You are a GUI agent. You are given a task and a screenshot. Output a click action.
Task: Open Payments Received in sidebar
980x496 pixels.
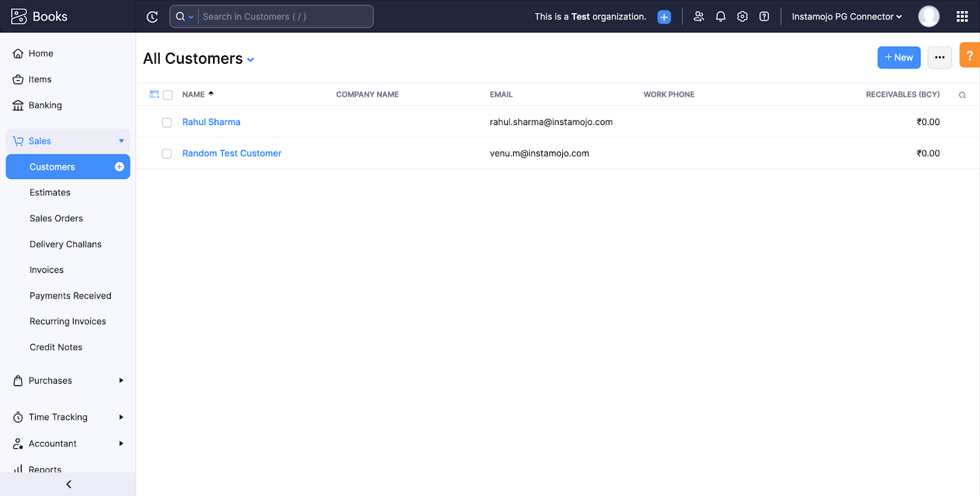point(70,296)
